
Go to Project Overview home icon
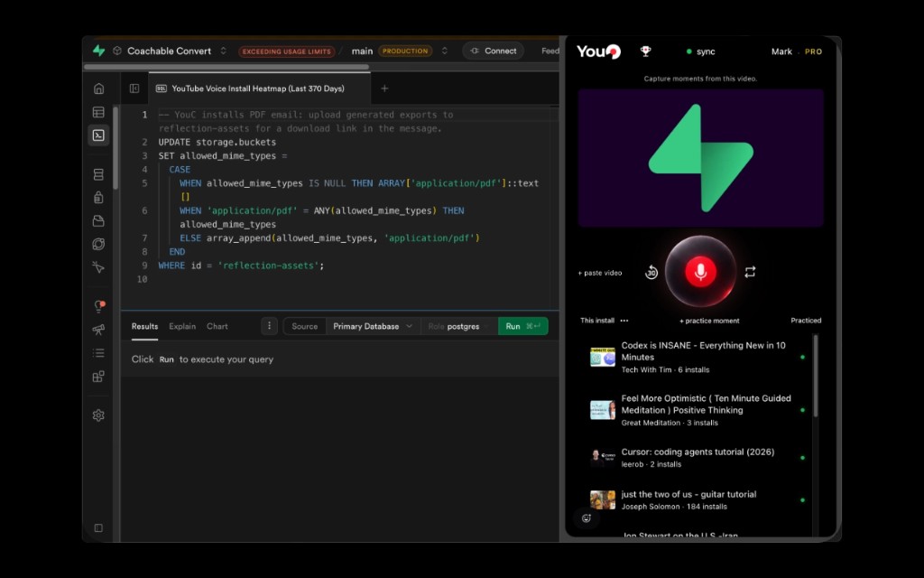pyautogui.click(x=98, y=89)
